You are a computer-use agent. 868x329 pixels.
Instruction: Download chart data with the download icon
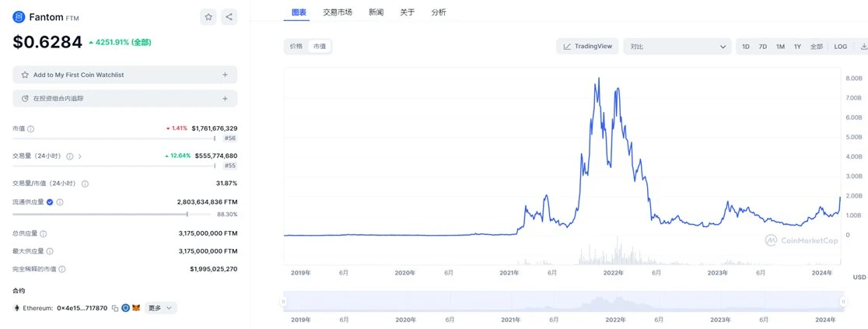[863, 47]
